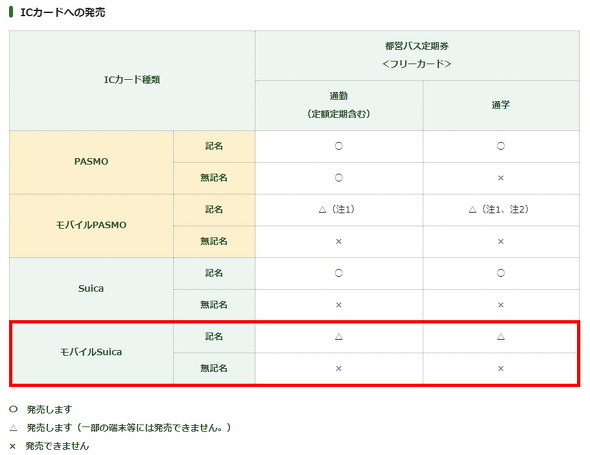Screen dimensions: 590x455
Task: Click the × for Suica 無記名 under 通勤
Action: tap(339, 305)
